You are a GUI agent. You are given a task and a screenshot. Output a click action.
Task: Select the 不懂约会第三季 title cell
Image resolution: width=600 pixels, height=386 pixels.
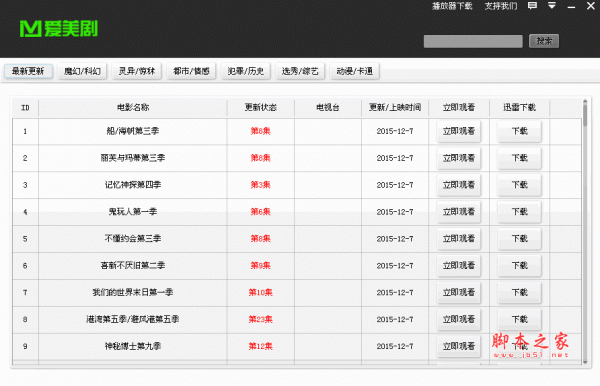tap(133, 239)
